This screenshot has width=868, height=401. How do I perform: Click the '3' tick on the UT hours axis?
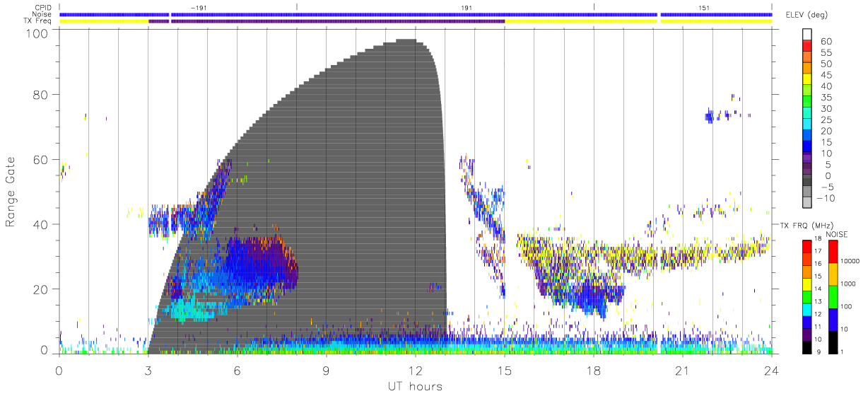coord(148,371)
